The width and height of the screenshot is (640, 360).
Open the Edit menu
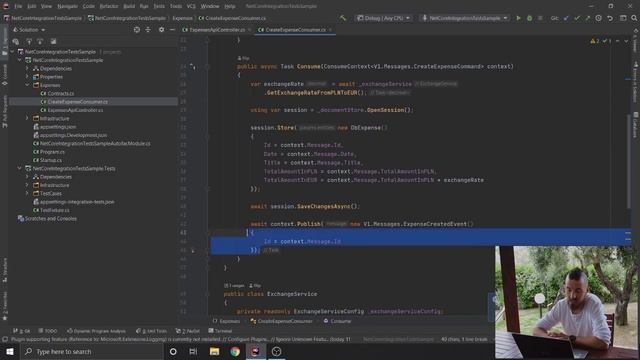pyautogui.click(x=31, y=6)
